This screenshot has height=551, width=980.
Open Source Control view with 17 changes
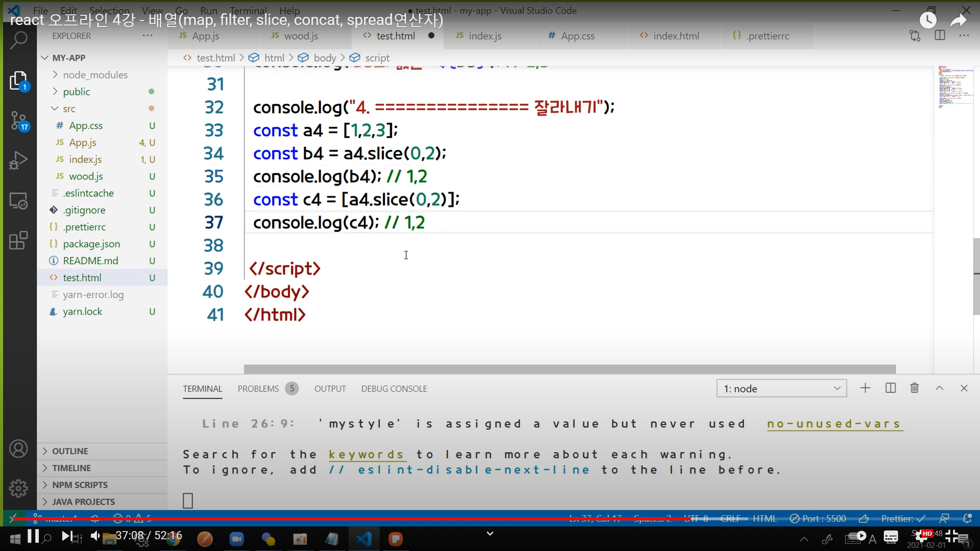[x=19, y=121]
